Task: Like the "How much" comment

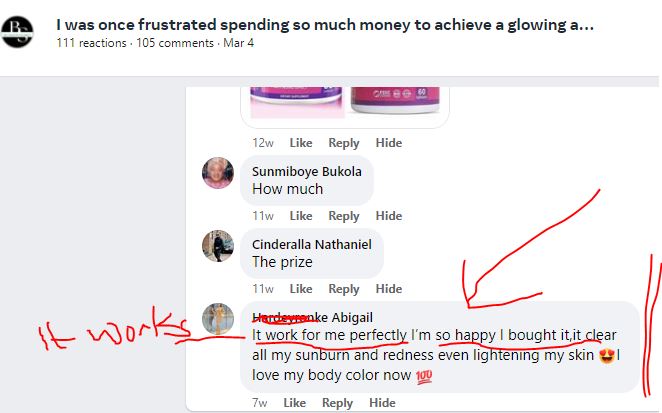Action: coord(301,216)
